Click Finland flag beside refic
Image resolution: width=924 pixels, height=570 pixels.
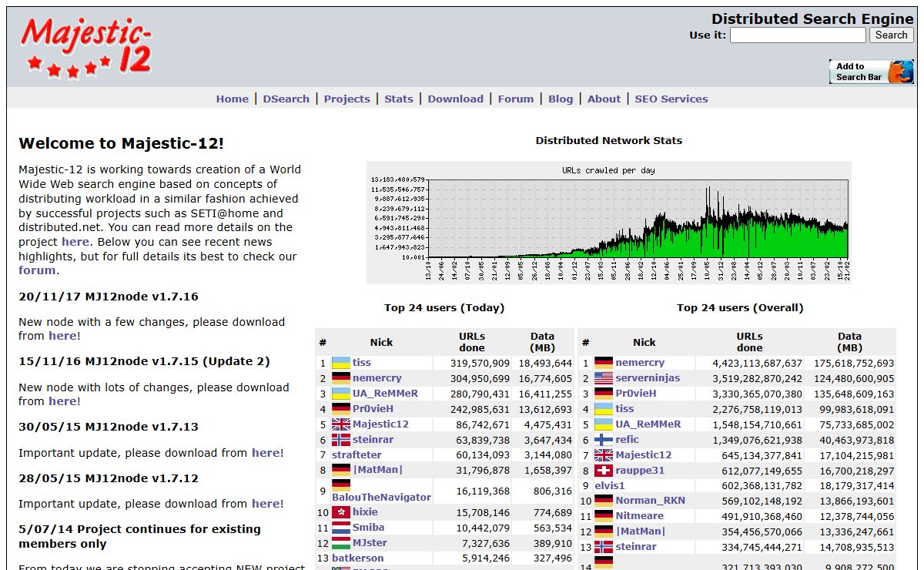(x=604, y=440)
